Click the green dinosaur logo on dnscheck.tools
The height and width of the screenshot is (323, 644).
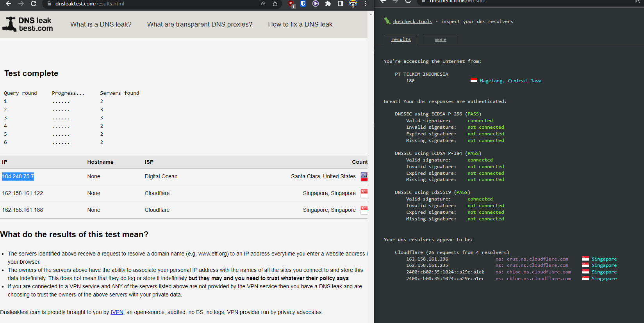tap(387, 21)
